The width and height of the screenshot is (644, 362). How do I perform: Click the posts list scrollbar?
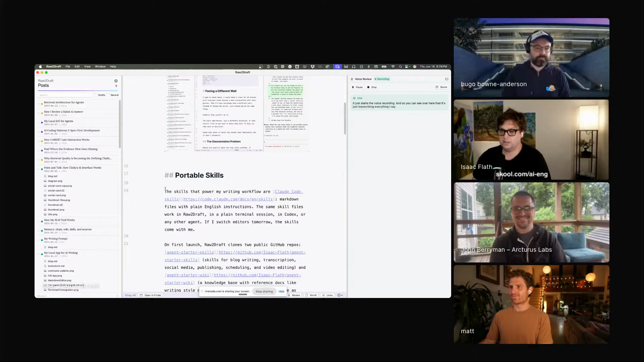(x=120, y=124)
